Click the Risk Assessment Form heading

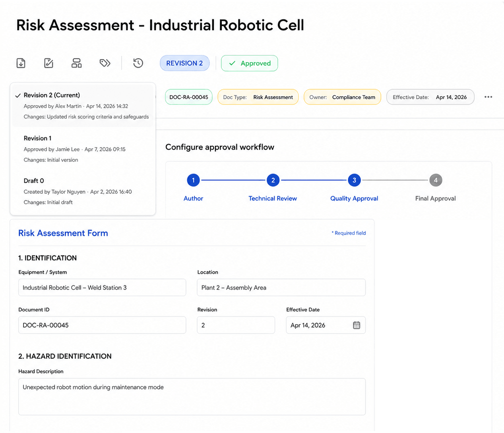pos(63,233)
